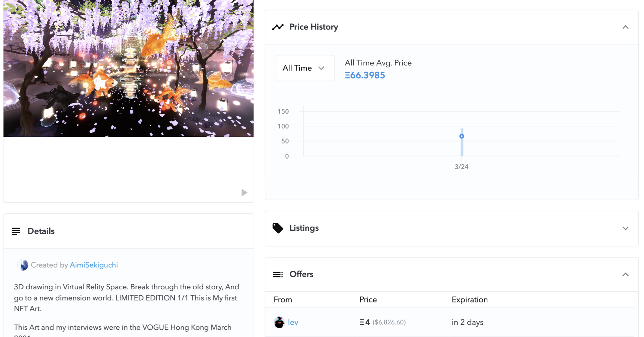The height and width of the screenshot is (337, 644).
Task: Click the Listings tag icon
Action: click(x=278, y=228)
